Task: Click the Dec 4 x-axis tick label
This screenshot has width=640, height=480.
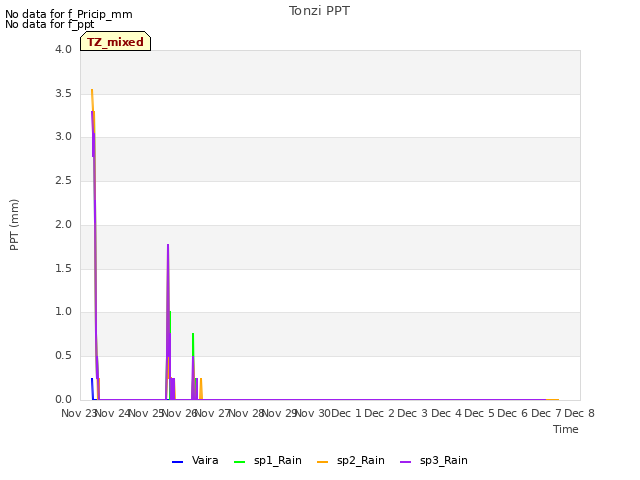Action: [x=447, y=413]
